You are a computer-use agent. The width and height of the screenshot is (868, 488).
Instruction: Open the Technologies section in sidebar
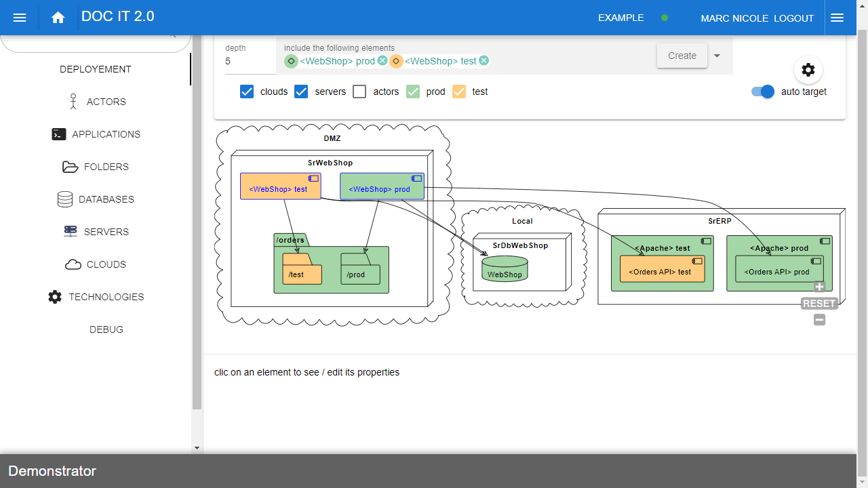96,297
